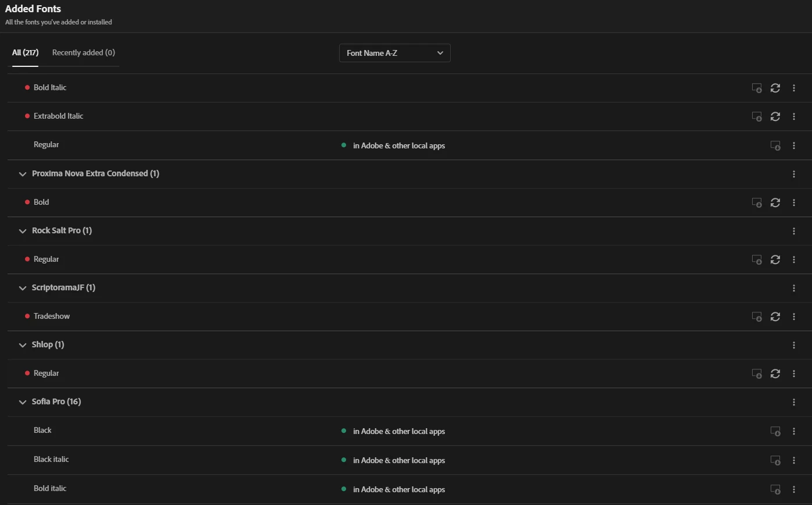Open more options on topmost Bold Italic row

[x=794, y=88]
